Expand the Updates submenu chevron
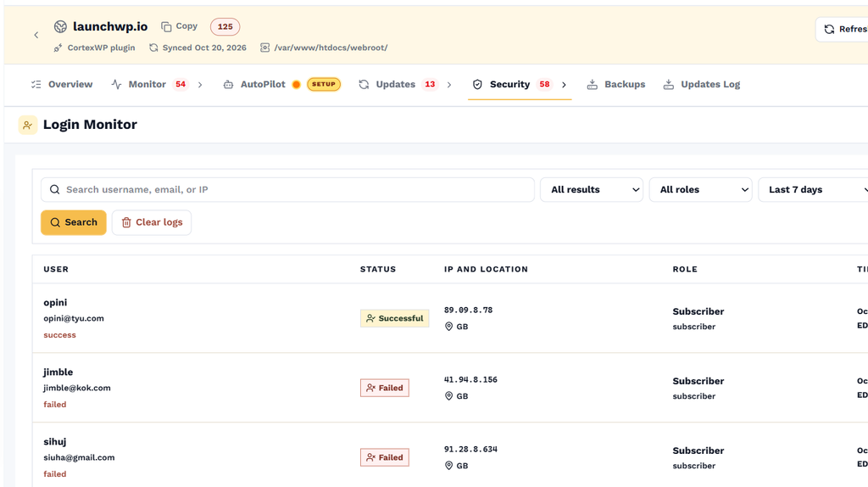This screenshot has height=487, width=868. (449, 85)
